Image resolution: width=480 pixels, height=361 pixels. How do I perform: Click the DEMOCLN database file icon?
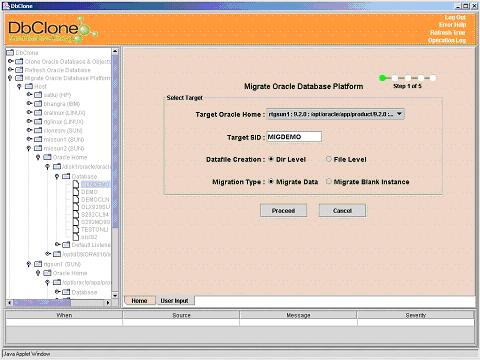(x=76, y=199)
